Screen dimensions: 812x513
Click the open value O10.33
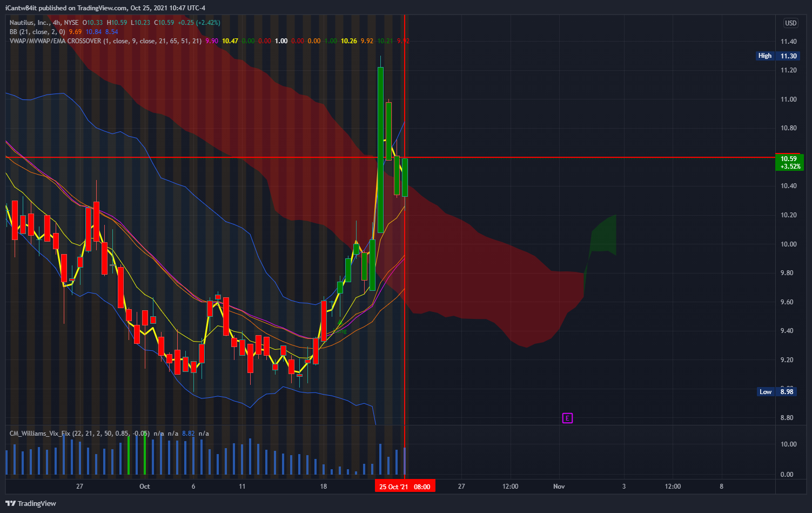pyautogui.click(x=92, y=23)
